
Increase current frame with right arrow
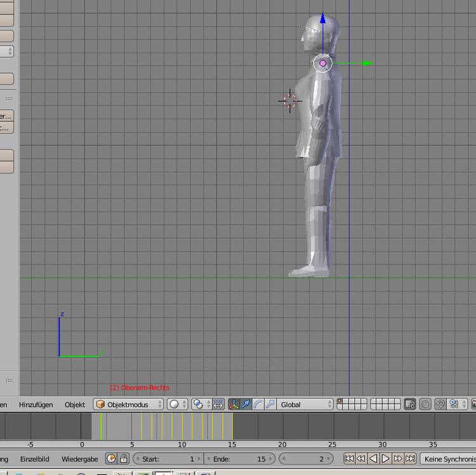[329, 458]
